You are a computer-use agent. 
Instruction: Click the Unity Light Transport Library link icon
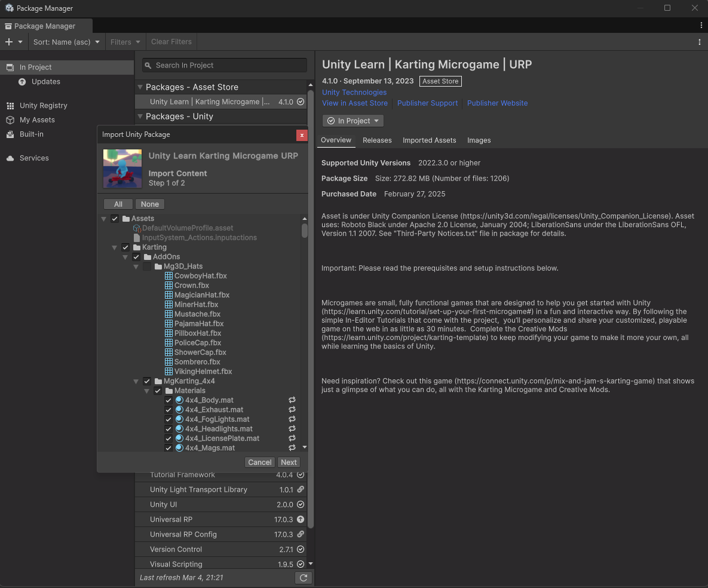[x=301, y=489]
